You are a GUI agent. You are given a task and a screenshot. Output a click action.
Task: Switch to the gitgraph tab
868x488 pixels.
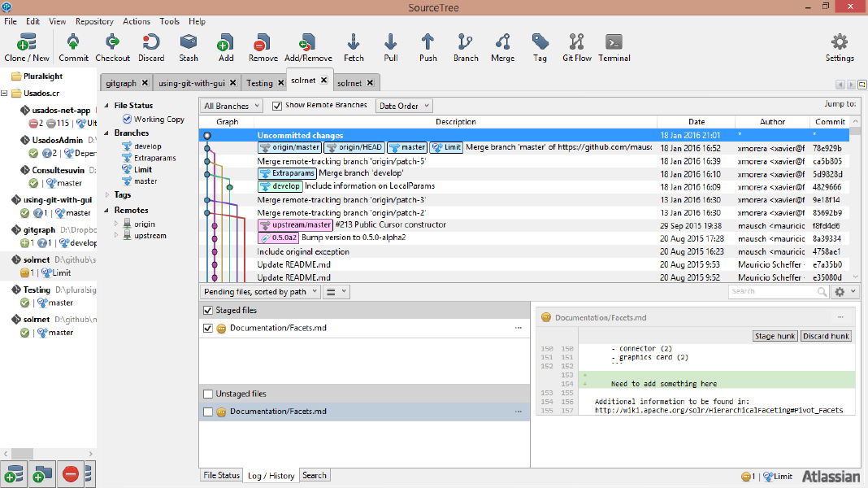pos(121,83)
